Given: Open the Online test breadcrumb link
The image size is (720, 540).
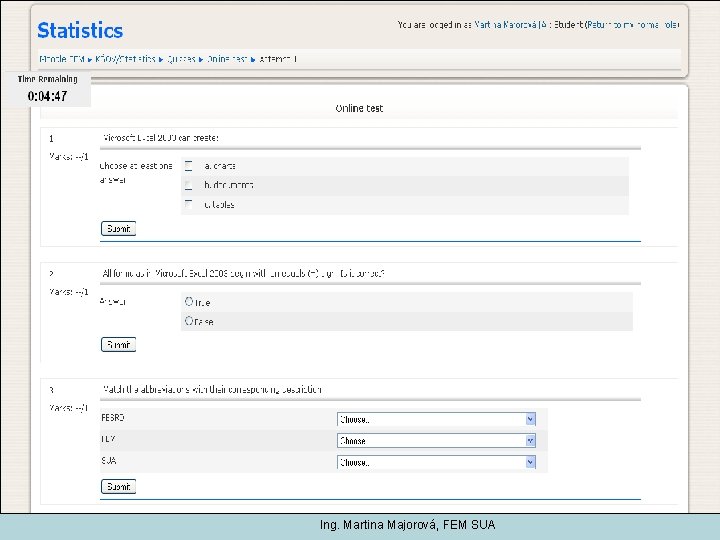Looking at the screenshot, I should 227,59.
